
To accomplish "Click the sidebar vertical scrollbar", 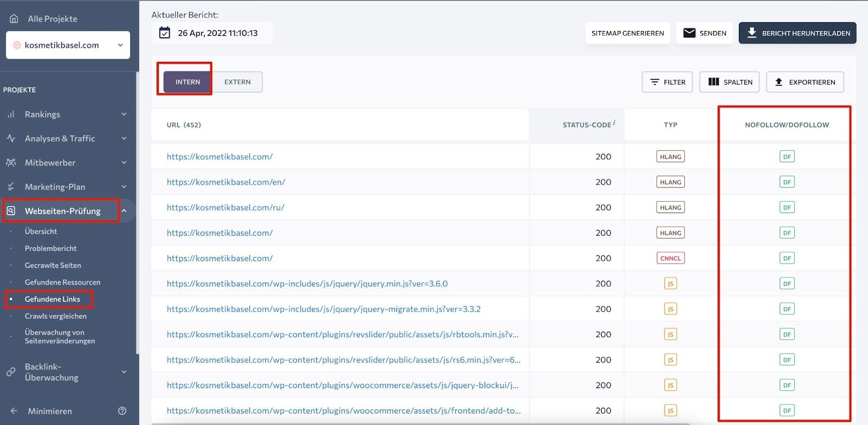I will pos(137,212).
